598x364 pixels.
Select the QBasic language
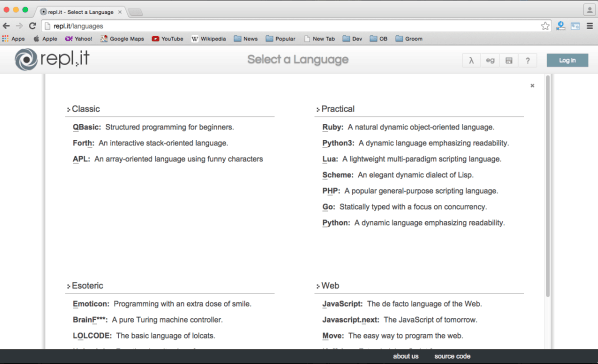click(87, 127)
